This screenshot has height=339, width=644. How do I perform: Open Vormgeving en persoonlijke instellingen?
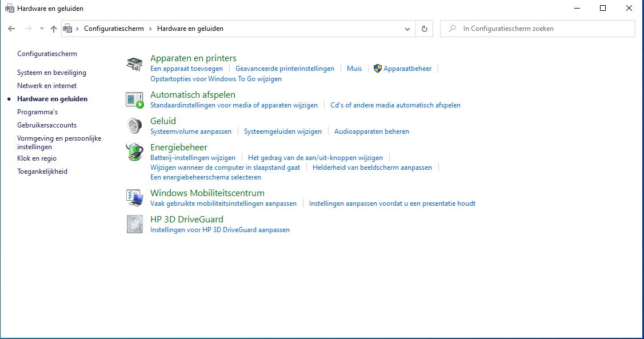point(59,142)
